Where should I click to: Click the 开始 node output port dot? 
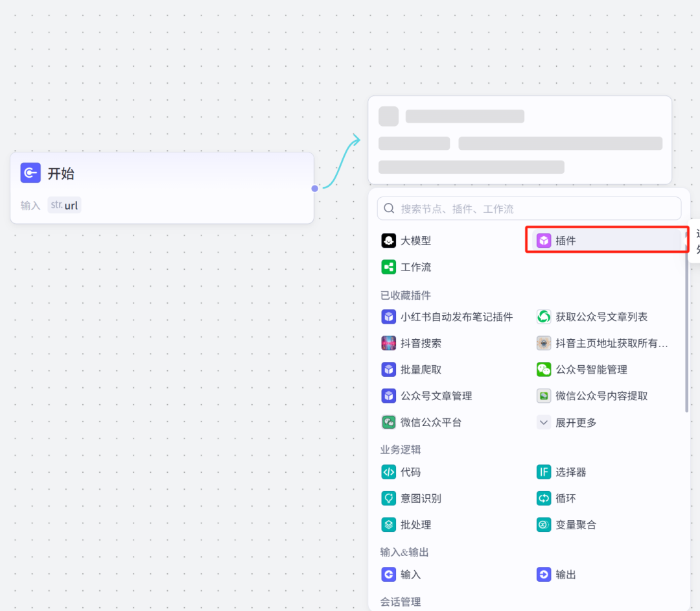click(315, 189)
